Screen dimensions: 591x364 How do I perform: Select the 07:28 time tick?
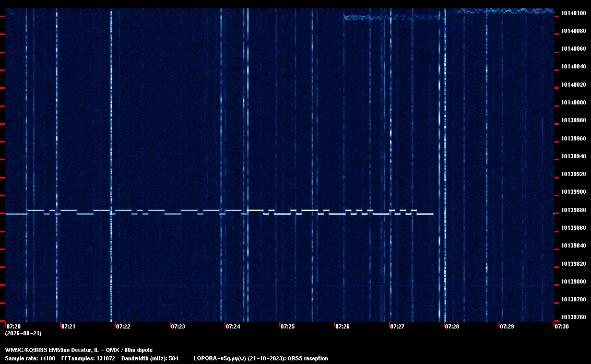[x=452, y=326]
